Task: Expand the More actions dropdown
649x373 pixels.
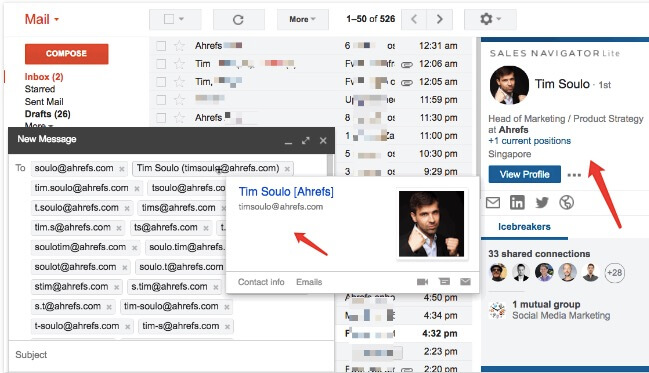Action: pyautogui.click(x=303, y=19)
